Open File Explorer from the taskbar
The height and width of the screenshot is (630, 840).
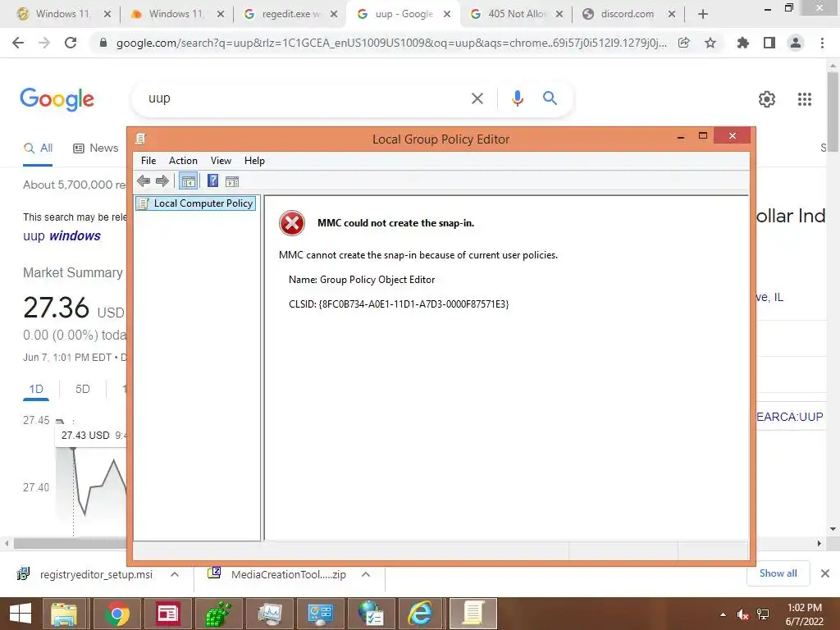[x=64, y=614]
